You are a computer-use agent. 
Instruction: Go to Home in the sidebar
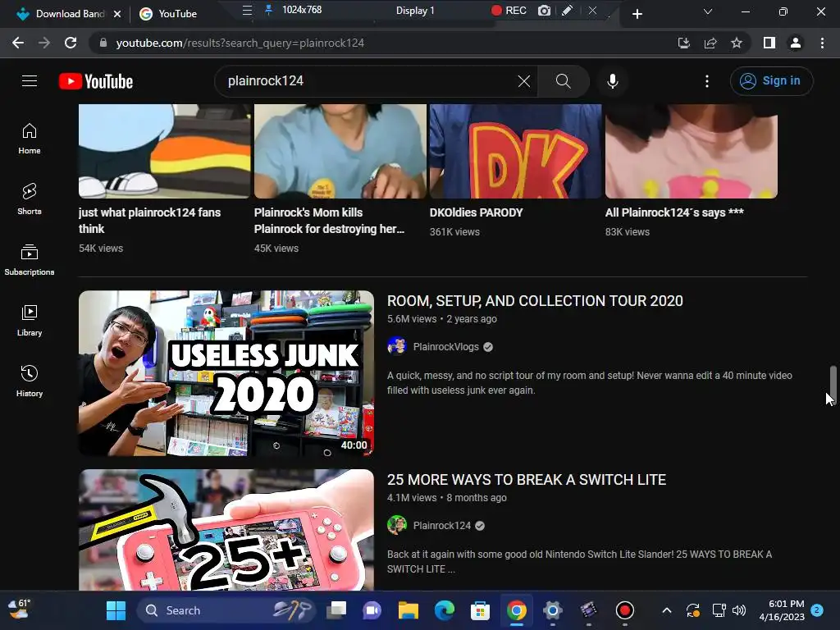tap(30, 139)
